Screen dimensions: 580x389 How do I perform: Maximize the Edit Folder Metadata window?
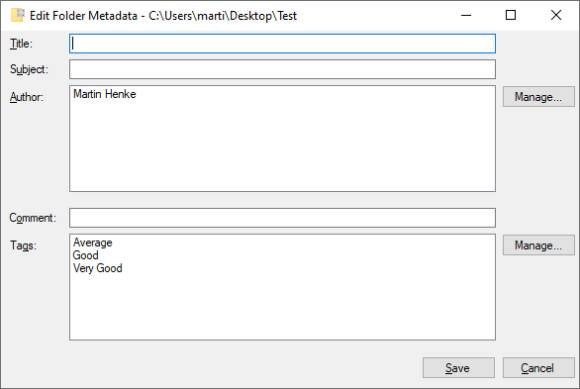(x=511, y=15)
